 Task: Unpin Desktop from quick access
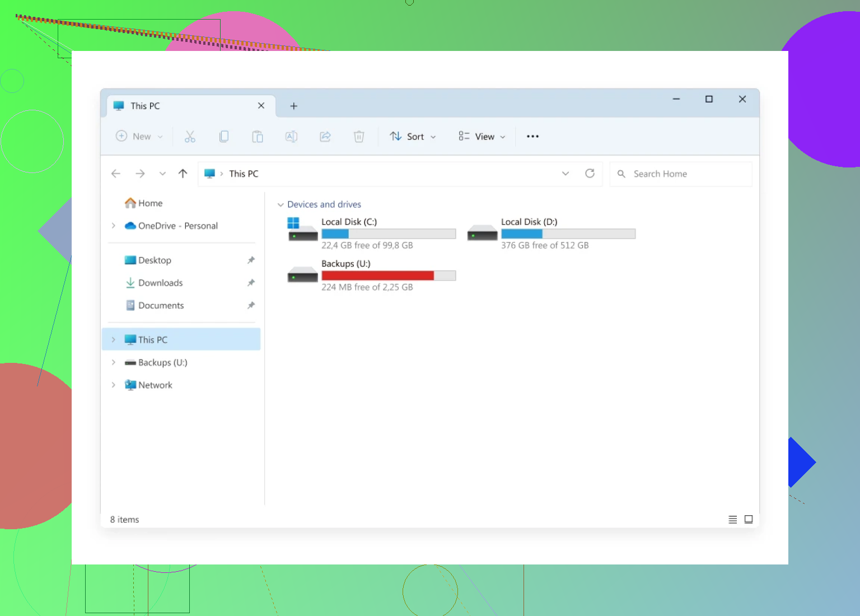251,260
